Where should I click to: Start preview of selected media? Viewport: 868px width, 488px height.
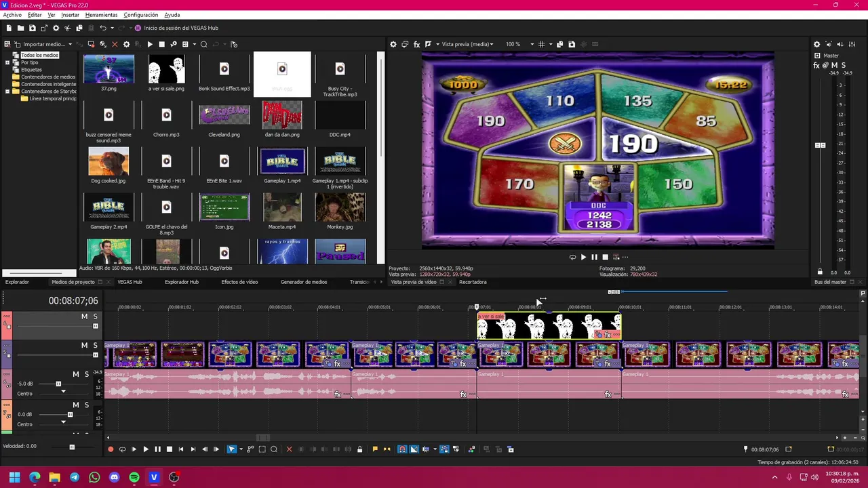click(x=150, y=44)
